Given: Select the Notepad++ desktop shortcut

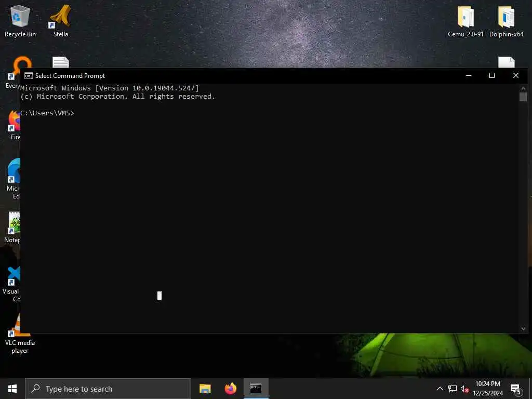Looking at the screenshot, I should 13,228.
